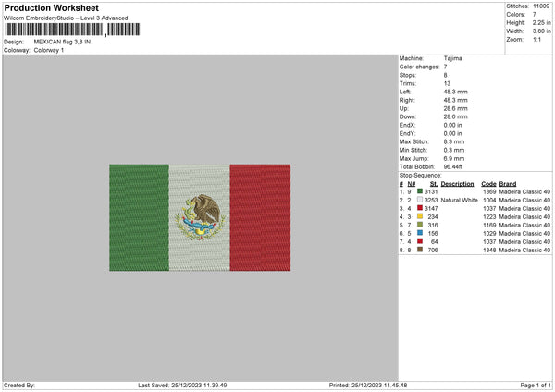Click the Stops value '8'
The image size is (555, 392).
tap(445, 75)
